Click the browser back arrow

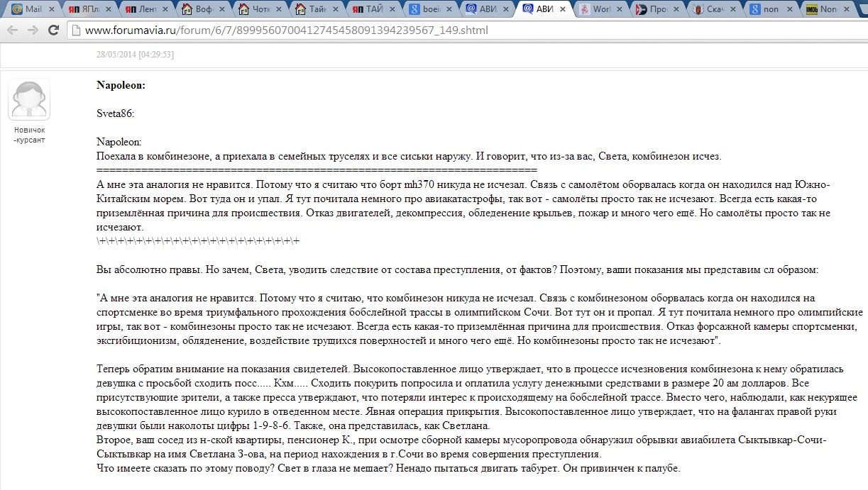(13, 30)
